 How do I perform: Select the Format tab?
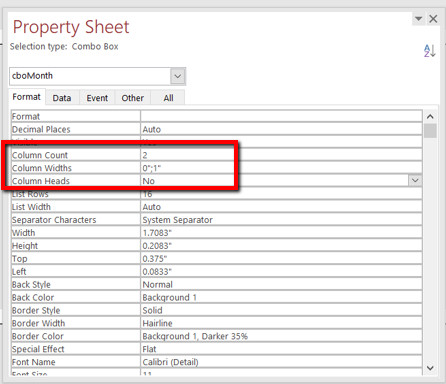(x=26, y=97)
